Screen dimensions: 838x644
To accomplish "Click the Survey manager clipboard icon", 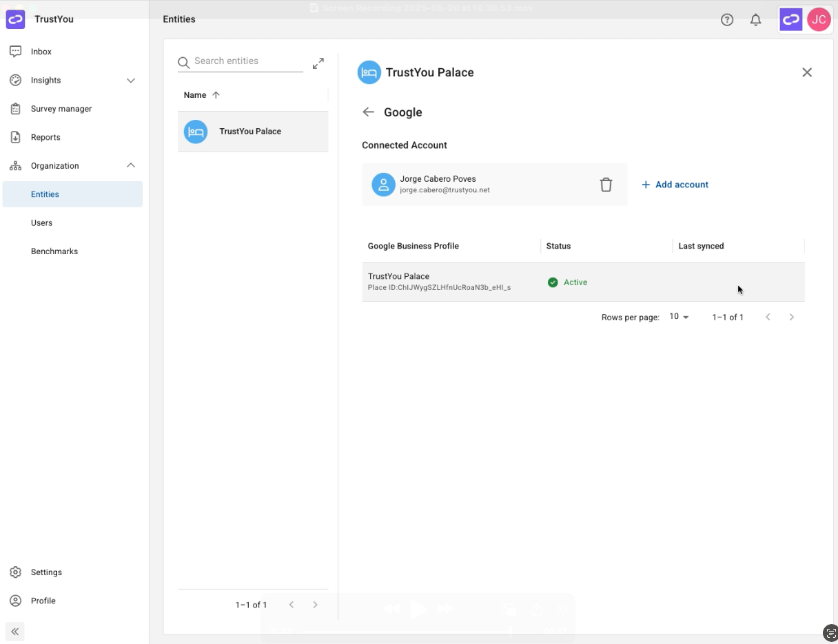I will (15, 109).
